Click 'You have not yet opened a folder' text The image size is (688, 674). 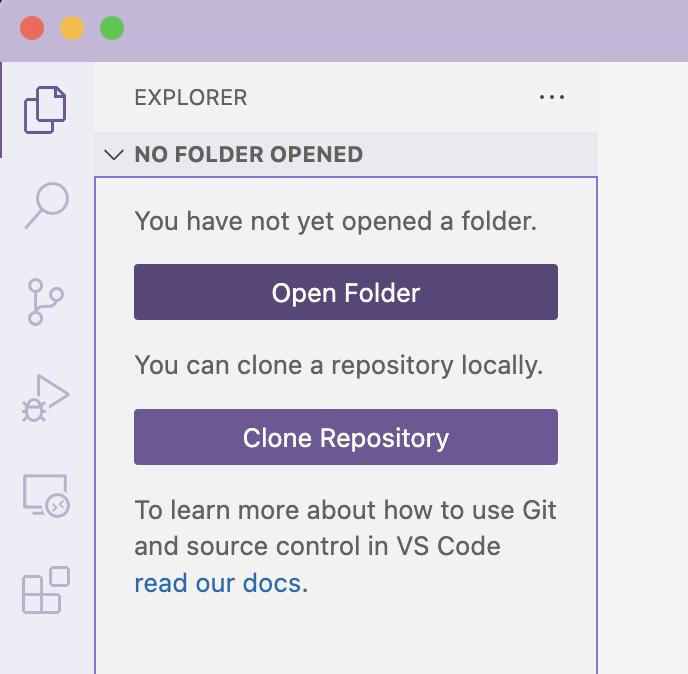pyautogui.click(x=336, y=221)
